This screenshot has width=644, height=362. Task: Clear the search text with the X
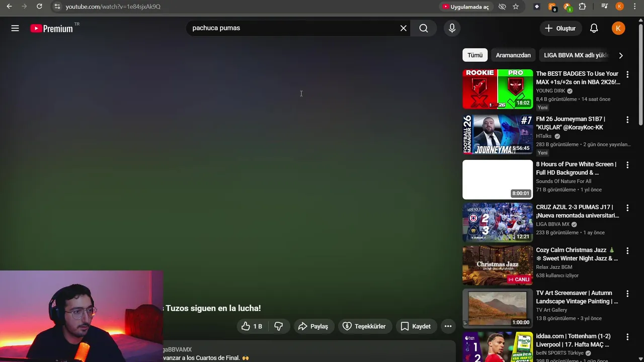[x=403, y=28]
